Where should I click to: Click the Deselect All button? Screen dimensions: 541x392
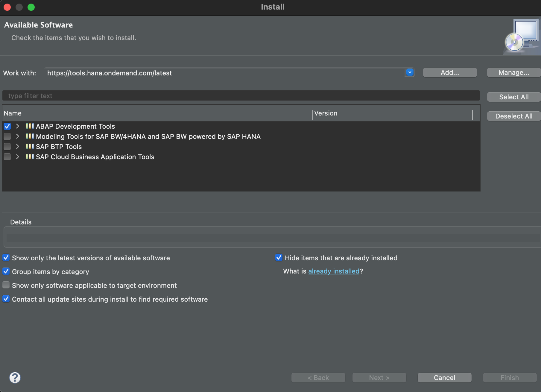tap(514, 116)
